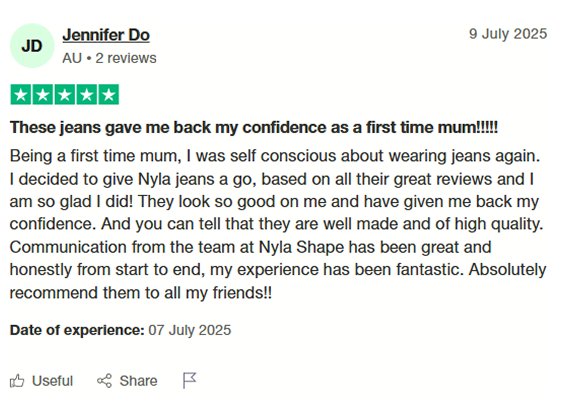Click the 9 July 2025 review date
The width and height of the screenshot is (566, 404).
pos(508,34)
